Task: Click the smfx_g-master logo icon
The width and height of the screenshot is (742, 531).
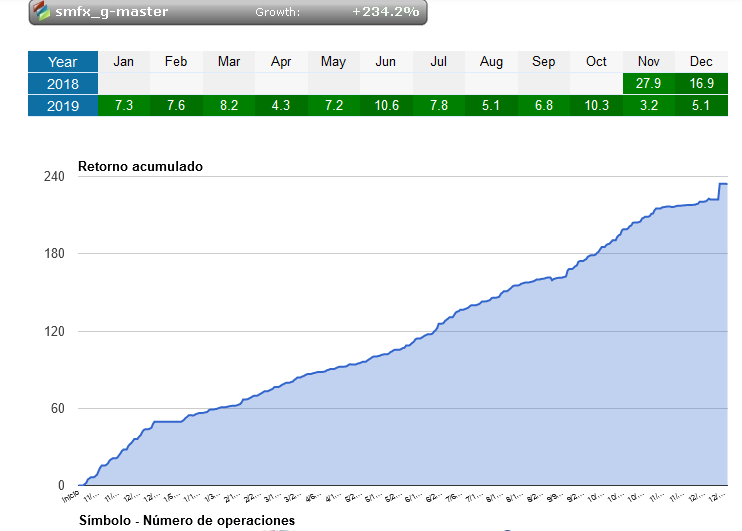Action: point(41,10)
